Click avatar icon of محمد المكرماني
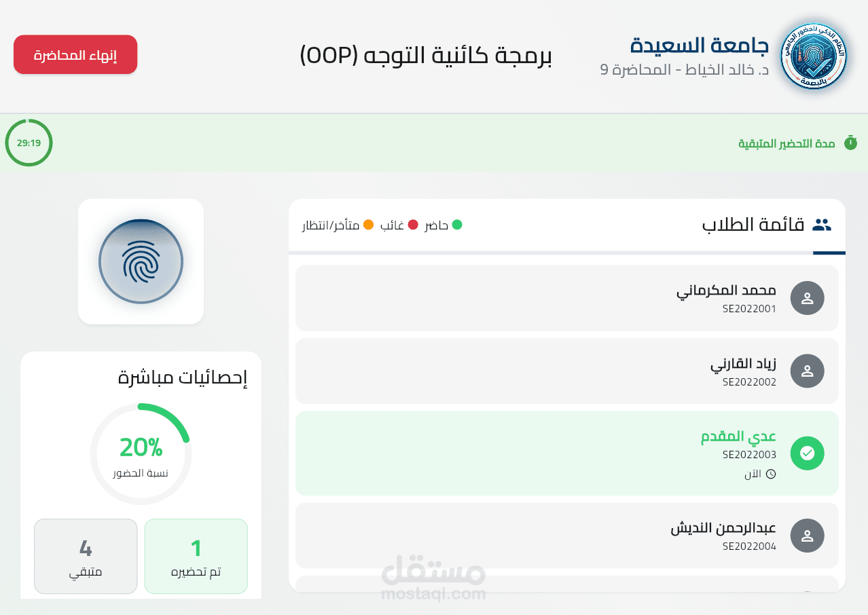The image size is (868, 615). point(808,298)
